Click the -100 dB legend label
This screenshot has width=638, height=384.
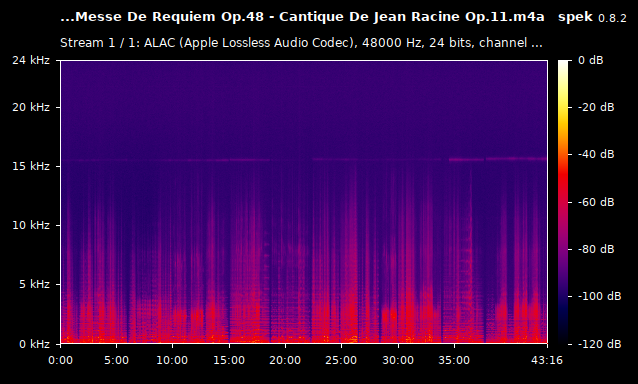(600, 297)
